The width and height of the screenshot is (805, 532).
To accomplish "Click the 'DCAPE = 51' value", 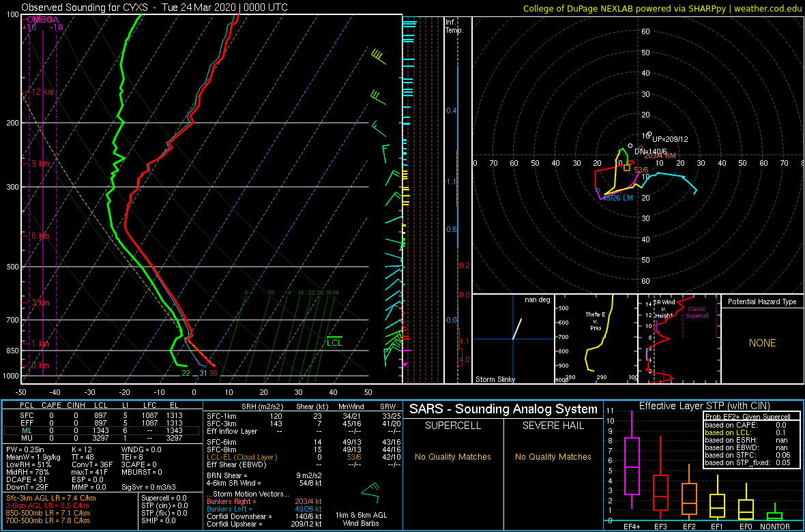I will pos(26,479).
